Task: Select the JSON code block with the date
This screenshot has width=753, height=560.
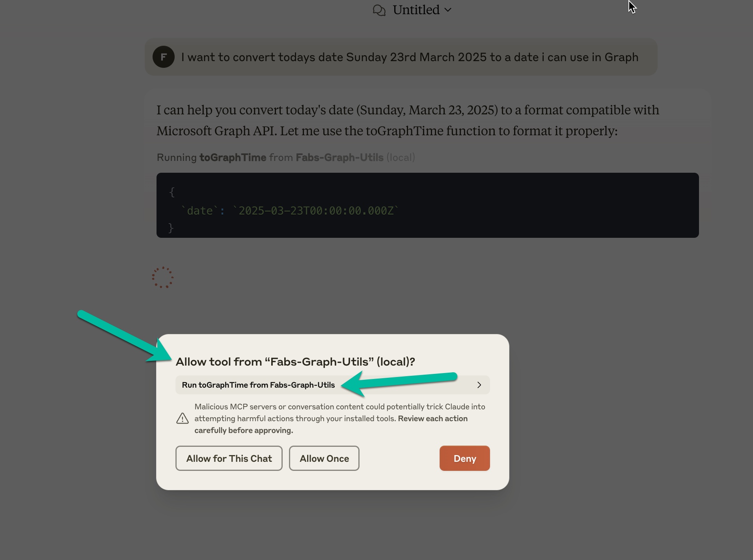Action: 427,205
